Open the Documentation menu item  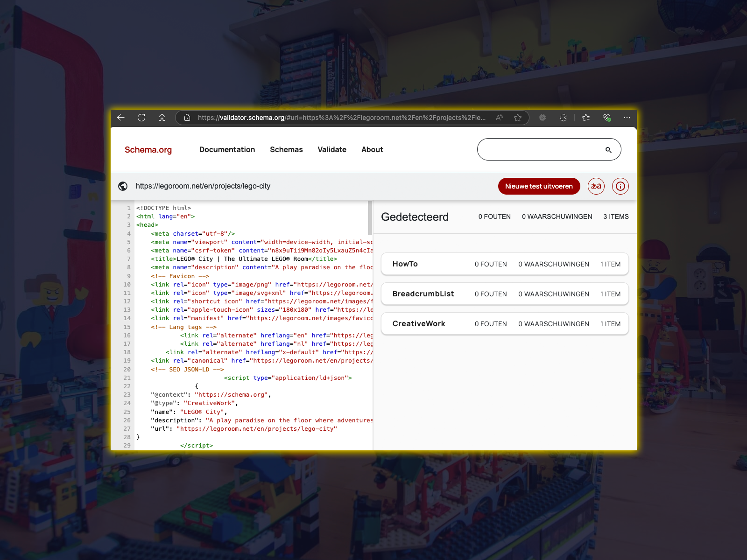(227, 150)
